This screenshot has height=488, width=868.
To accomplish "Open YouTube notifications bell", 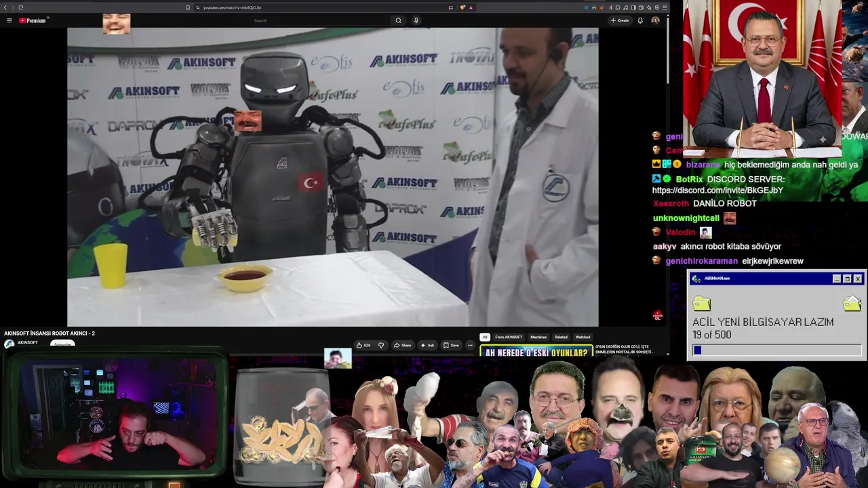I will tap(640, 20).
